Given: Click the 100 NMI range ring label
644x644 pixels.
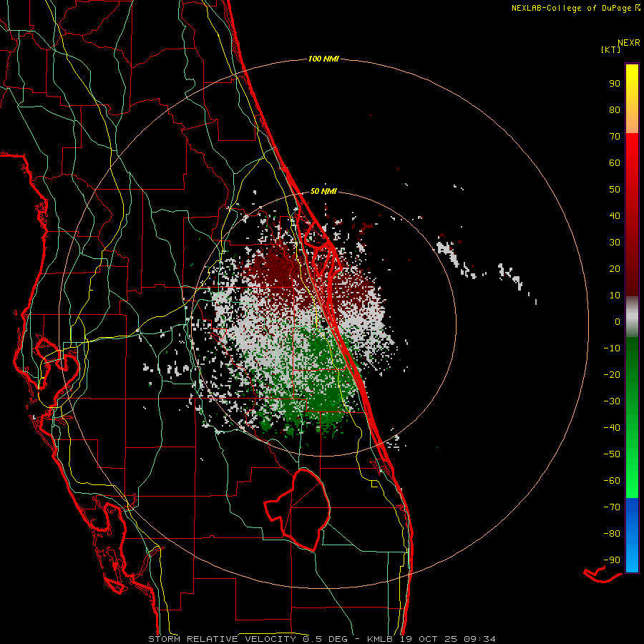Looking at the screenshot, I should coord(323,59).
